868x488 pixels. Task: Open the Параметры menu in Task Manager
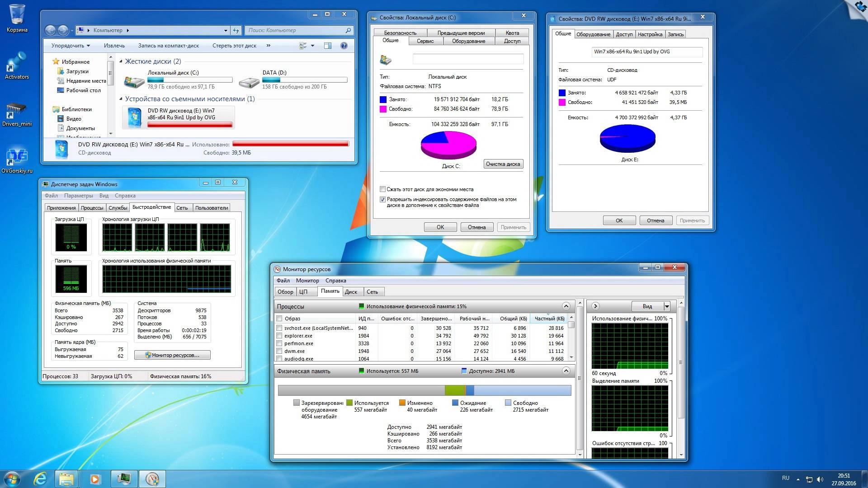pos(79,196)
